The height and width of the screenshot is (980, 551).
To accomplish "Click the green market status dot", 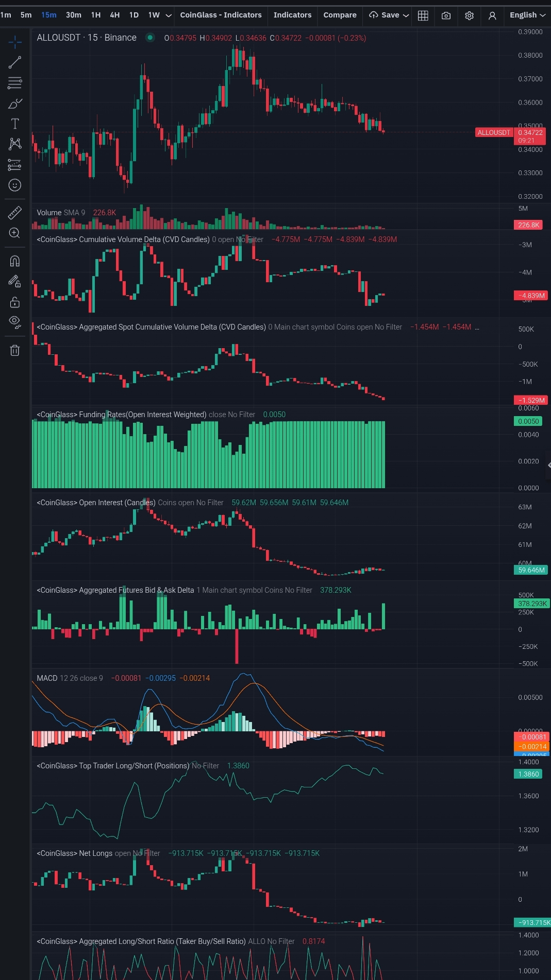I will (150, 37).
